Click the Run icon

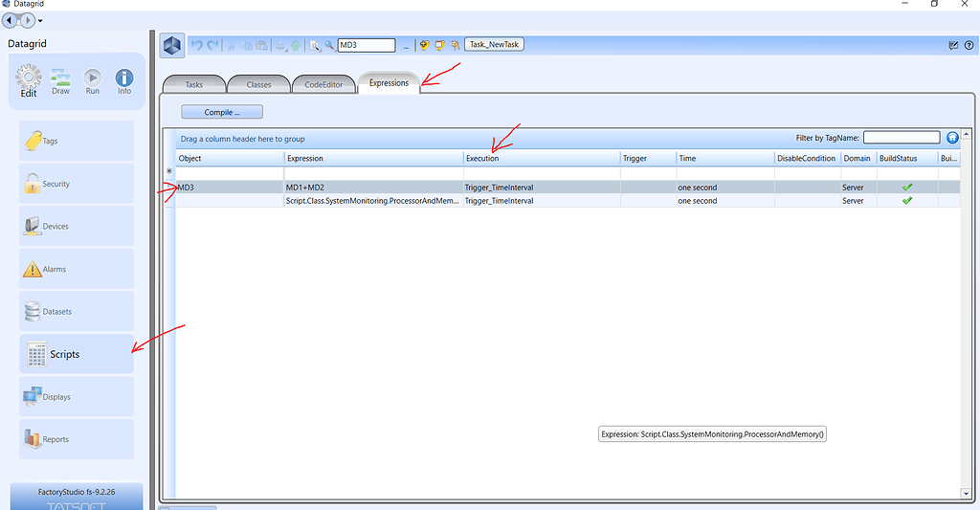pos(92,80)
